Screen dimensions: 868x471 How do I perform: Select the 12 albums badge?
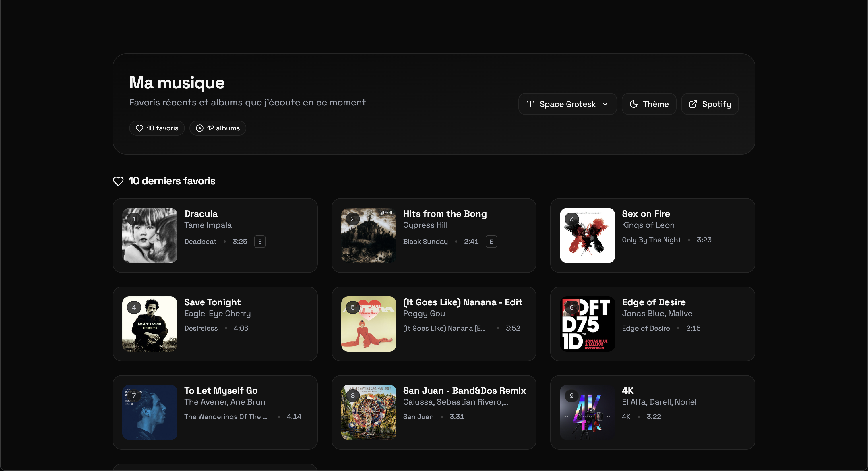click(x=218, y=128)
